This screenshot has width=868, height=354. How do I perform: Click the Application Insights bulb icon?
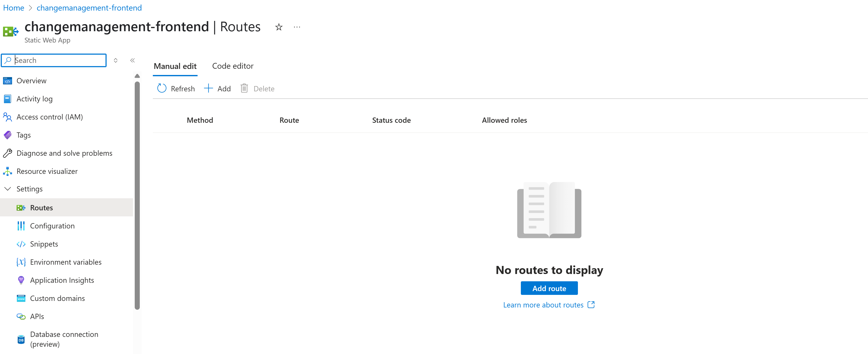click(21, 280)
